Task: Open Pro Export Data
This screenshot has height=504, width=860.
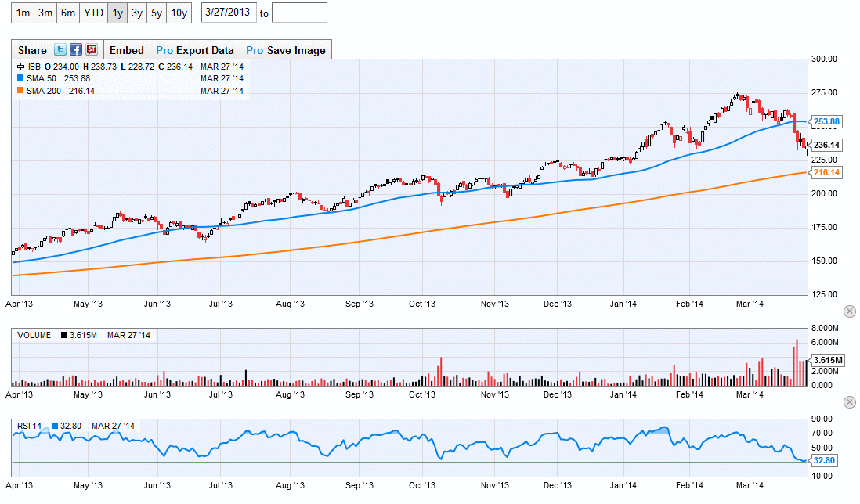Action: [x=194, y=50]
